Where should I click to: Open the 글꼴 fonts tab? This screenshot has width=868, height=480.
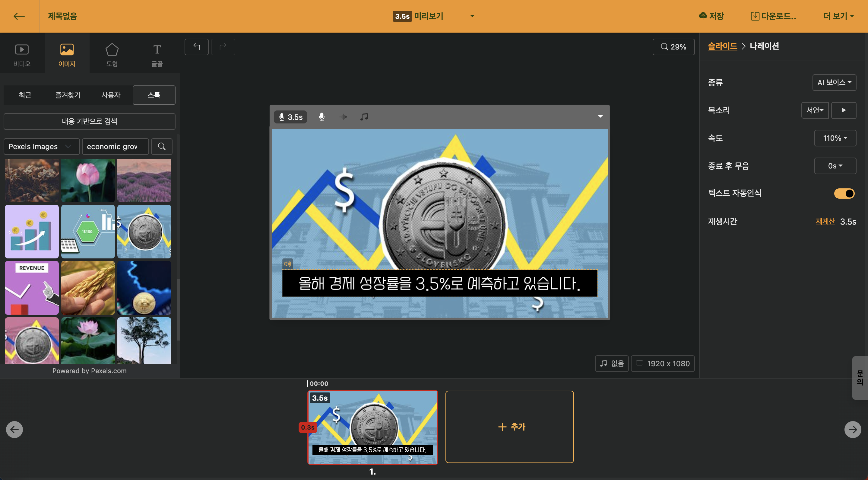click(x=157, y=55)
